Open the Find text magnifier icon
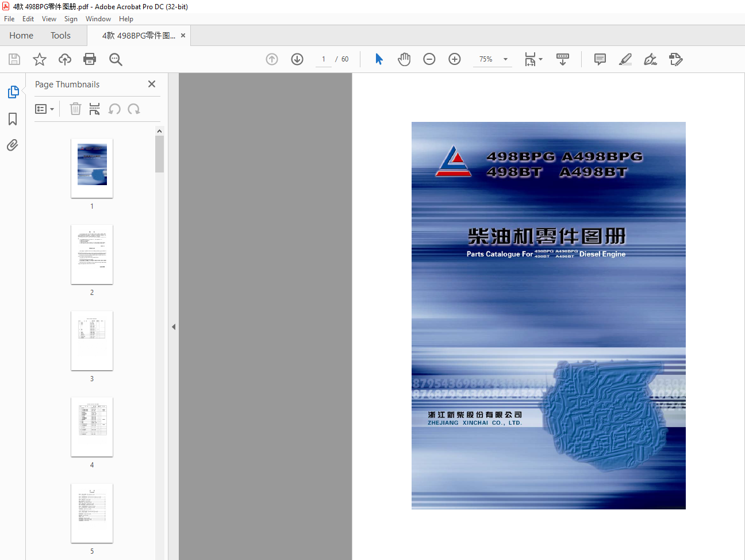Viewport: 745px width, 560px height. (x=116, y=59)
